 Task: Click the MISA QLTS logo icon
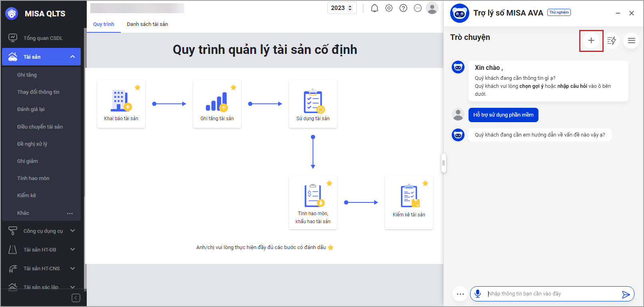point(12,14)
